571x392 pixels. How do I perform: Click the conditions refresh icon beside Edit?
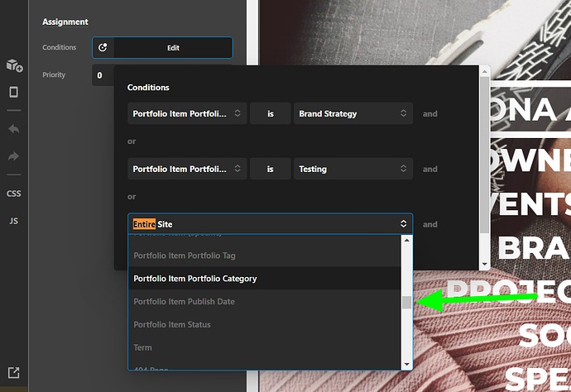point(103,47)
